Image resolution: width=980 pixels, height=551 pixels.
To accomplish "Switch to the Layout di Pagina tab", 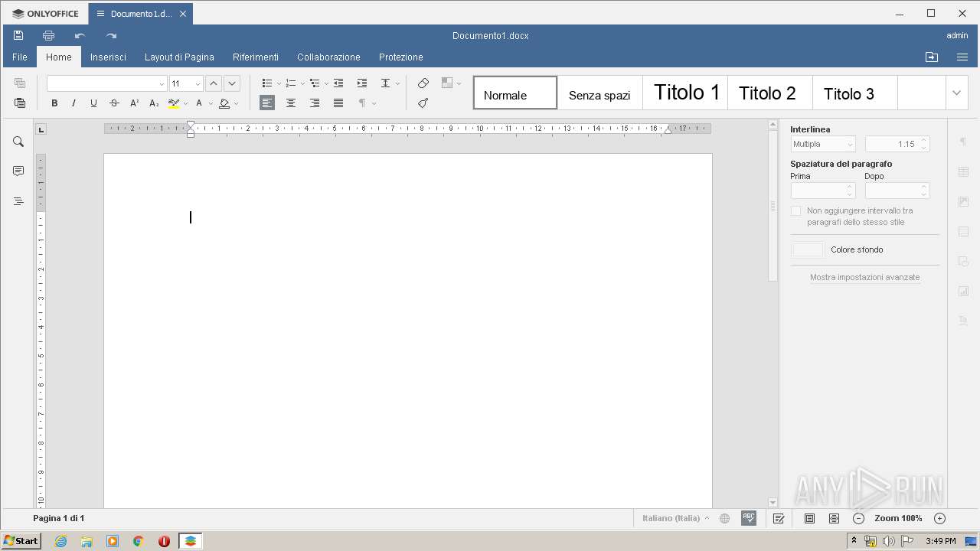I will click(x=179, y=57).
